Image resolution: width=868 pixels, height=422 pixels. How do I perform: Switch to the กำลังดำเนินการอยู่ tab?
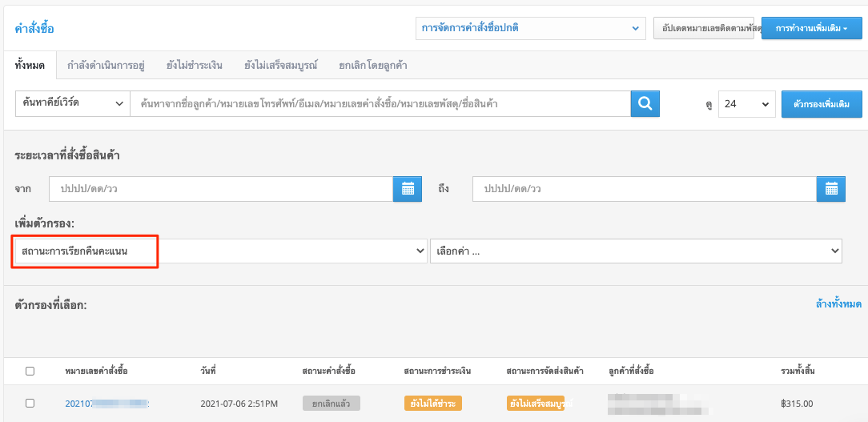point(106,66)
